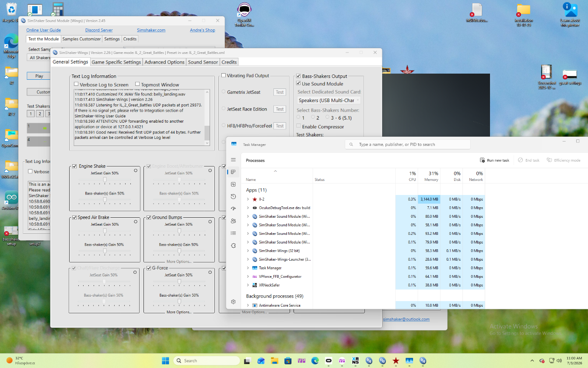The width and height of the screenshot is (588, 368).
Task: Click the Simshaker.com link
Action: (151, 30)
